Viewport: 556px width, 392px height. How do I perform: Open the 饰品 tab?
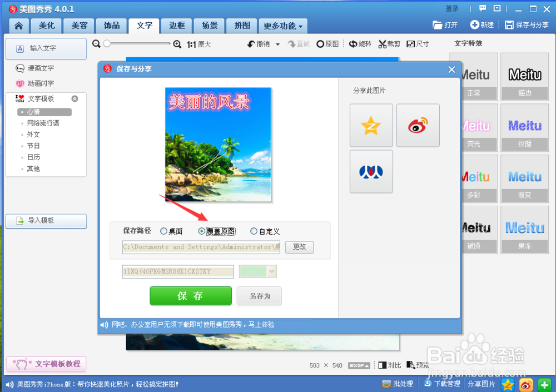(x=112, y=26)
